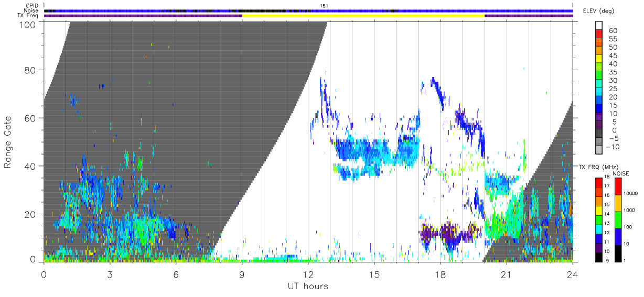Pick the yellow swatch in ELEV colorbar
644x297 pixels.
tap(600, 59)
